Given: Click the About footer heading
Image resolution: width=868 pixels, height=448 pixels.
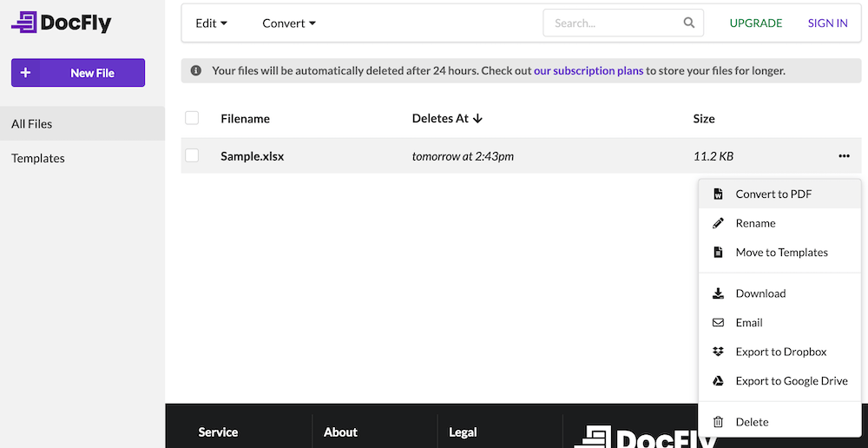Looking at the screenshot, I should tap(340, 432).
